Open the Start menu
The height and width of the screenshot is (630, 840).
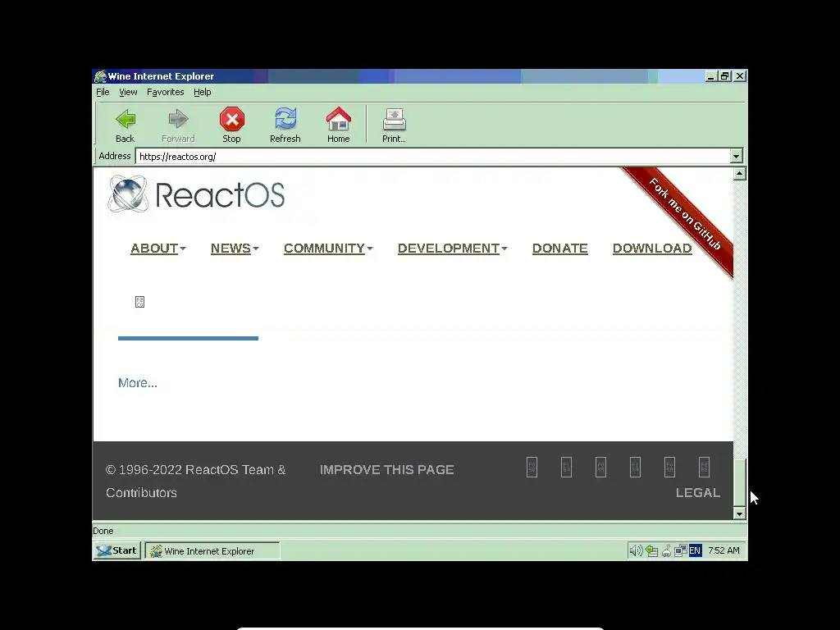[117, 550]
